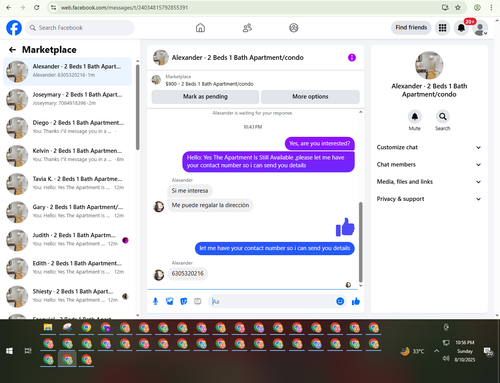
Task: Click More options button
Action: click(310, 97)
